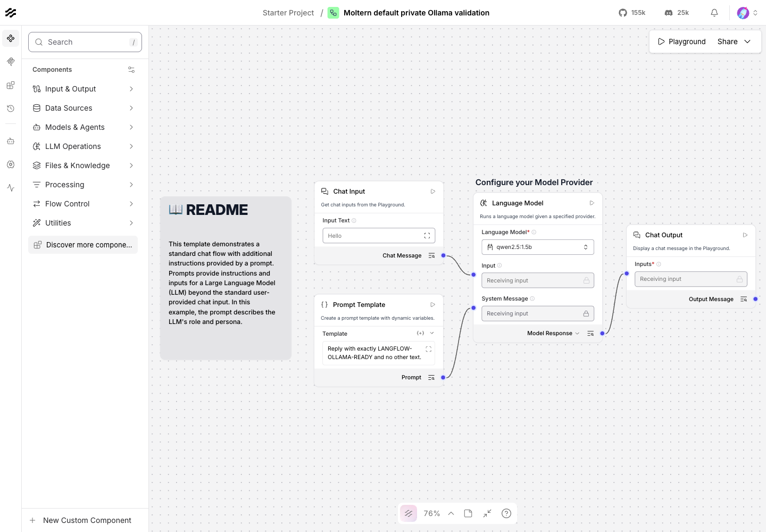766x532 pixels.
Task: Open the Components panel icon in the sidebar
Action: [x=11, y=38]
